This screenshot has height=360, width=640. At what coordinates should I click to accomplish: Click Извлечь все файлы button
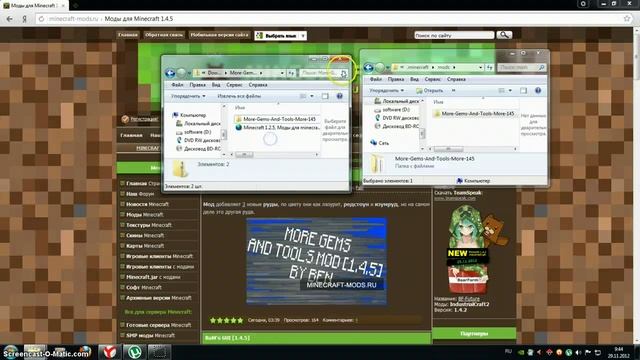point(239,96)
